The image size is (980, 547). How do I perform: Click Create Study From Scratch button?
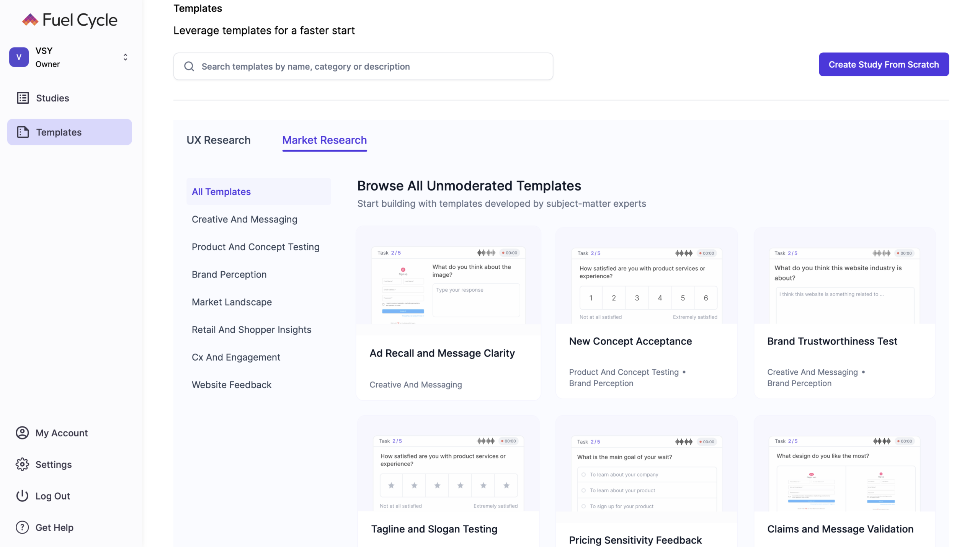(x=884, y=64)
